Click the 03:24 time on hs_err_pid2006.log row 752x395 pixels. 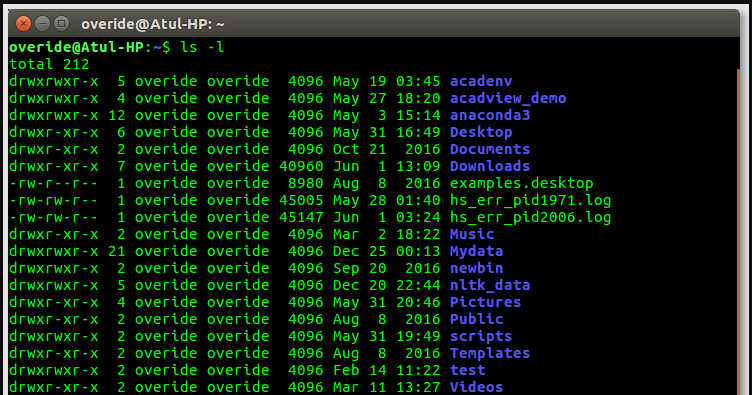(x=418, y=217)
